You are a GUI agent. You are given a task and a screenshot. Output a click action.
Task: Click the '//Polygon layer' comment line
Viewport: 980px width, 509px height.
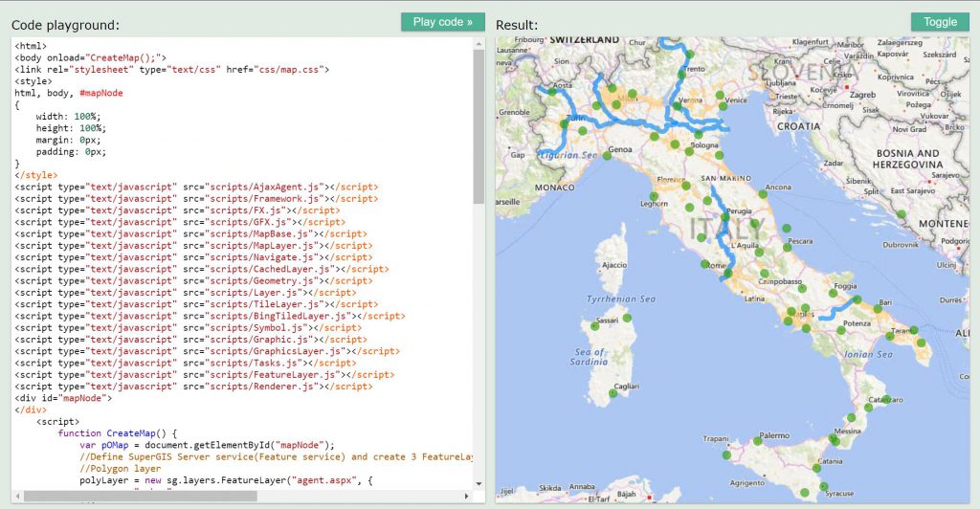coord(120,469)
